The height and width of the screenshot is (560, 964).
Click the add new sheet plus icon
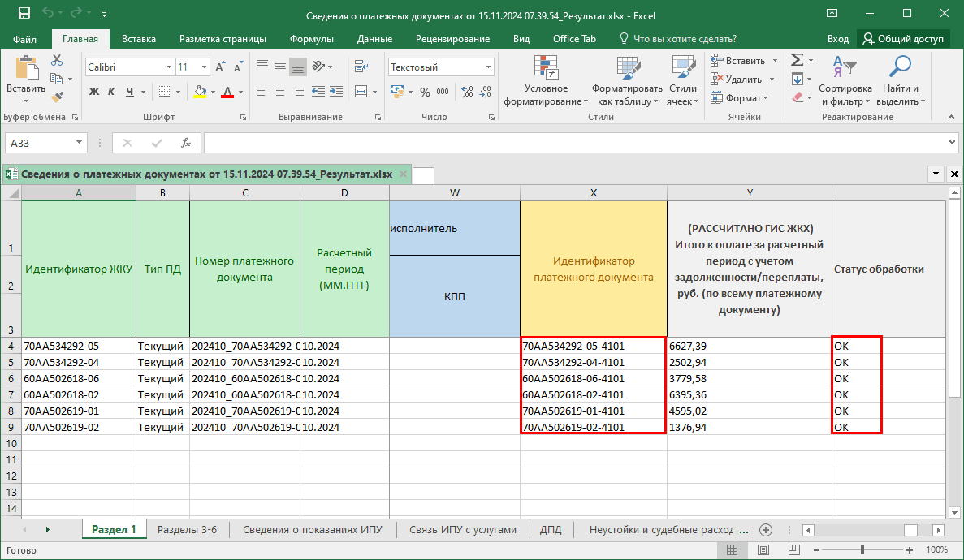(765, 529)
